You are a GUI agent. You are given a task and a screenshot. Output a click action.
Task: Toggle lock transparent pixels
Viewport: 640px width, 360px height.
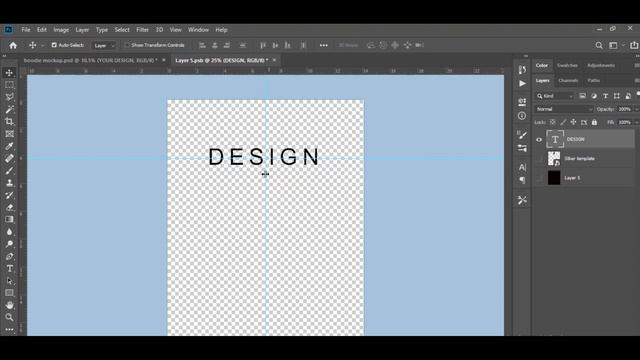pyautogui.click(x=553, y=122)
